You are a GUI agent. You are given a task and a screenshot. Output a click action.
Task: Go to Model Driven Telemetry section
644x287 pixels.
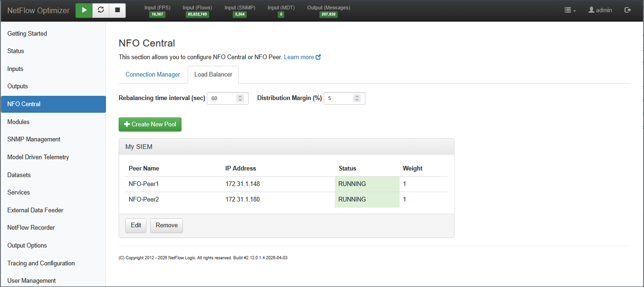click(x=38, y=157)
